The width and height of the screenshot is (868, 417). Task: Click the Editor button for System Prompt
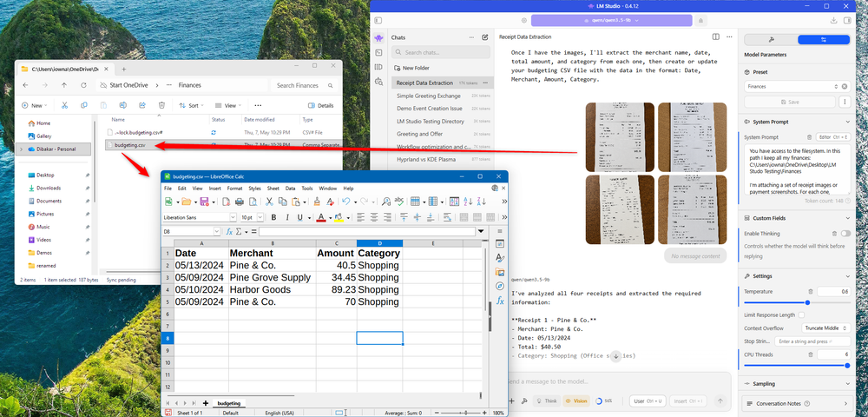click(833, 136)
